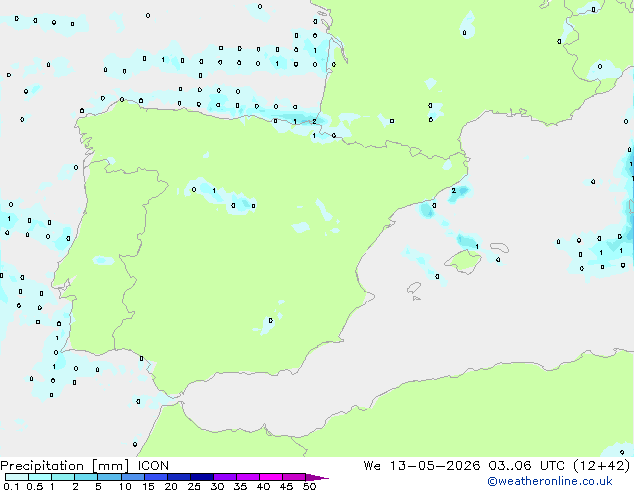Click the 2–5 mm legend color swatch
Image resolution: width=634 pixels, height=490 pixels.
tap(86, 477)
